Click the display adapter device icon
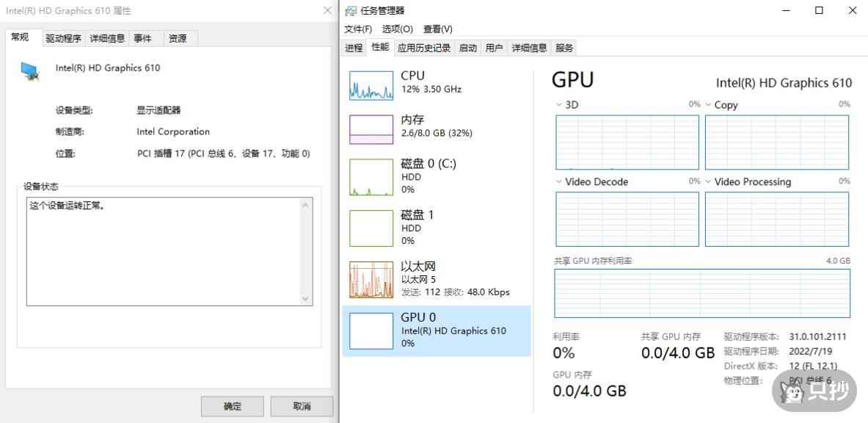This screenshot has height=423, width=868. tap(30, 71)
